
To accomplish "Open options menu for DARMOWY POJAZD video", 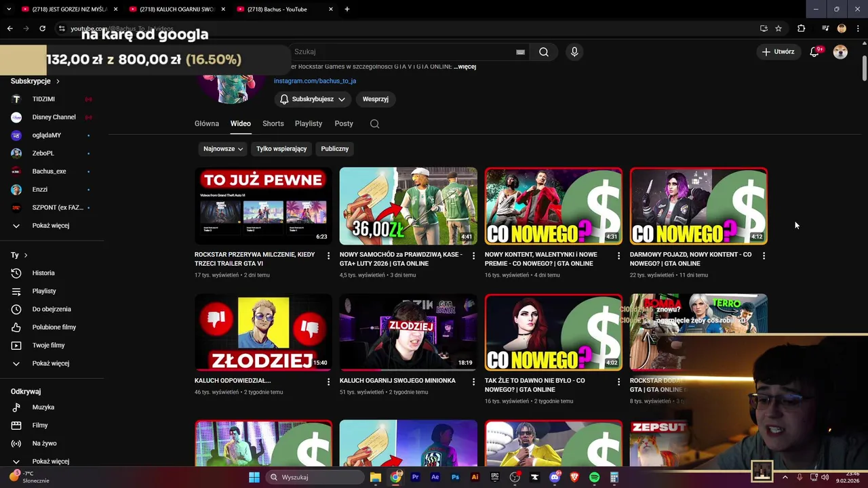I will tap(764, 256).
